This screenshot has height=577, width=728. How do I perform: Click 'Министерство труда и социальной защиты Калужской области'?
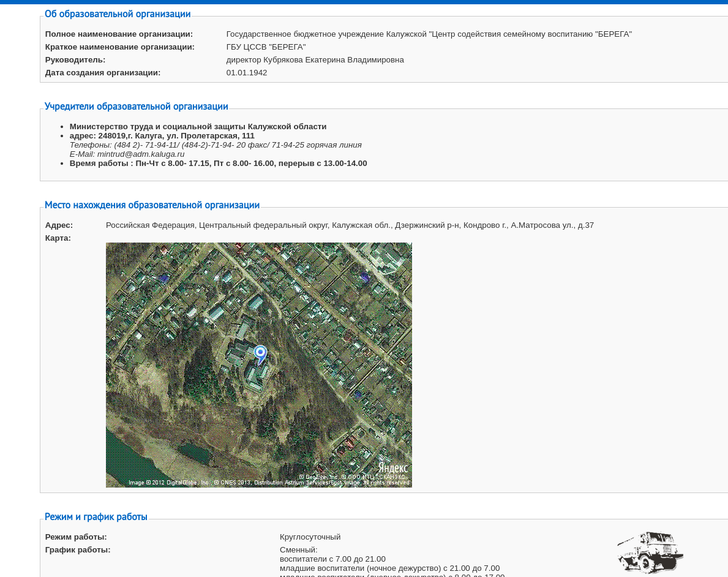coord(198,127)
